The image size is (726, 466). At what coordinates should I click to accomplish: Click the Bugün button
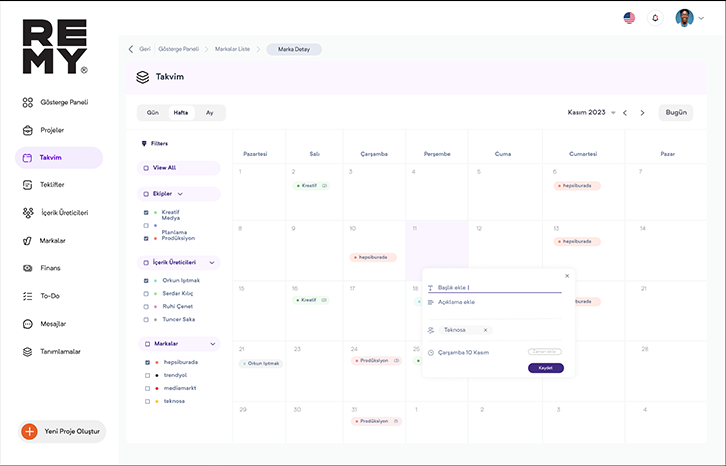(676, 113)
